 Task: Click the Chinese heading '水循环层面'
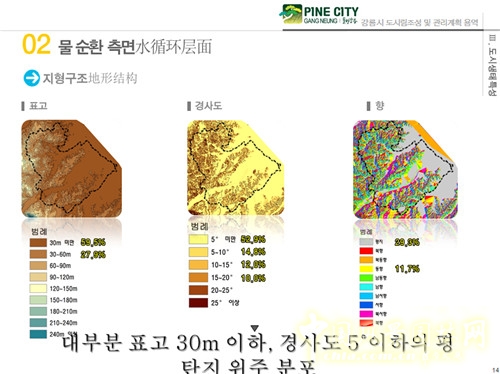point(173,47)
